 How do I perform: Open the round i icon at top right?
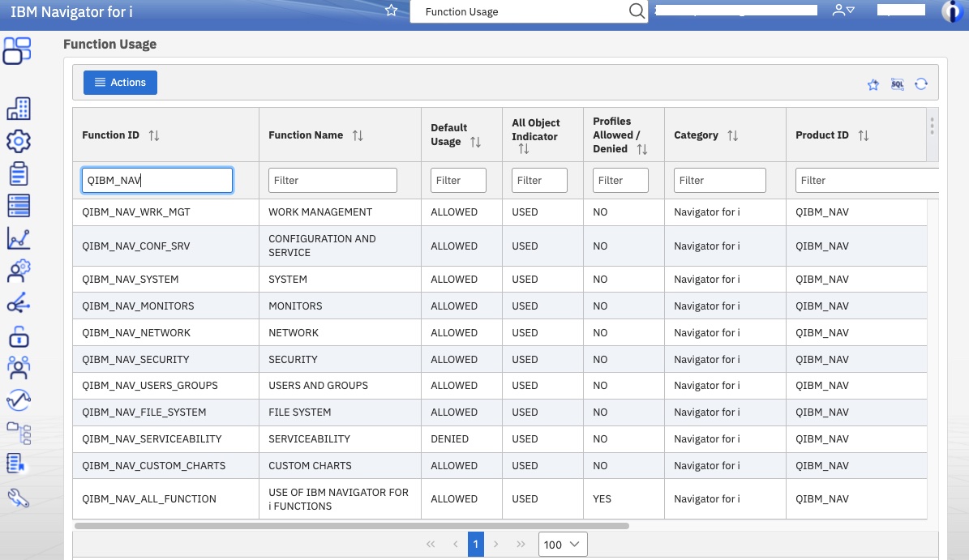coord(952,11)
